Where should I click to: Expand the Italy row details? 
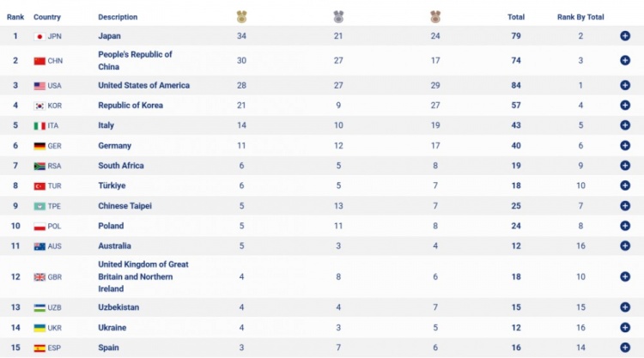click(x=625, y=125)
